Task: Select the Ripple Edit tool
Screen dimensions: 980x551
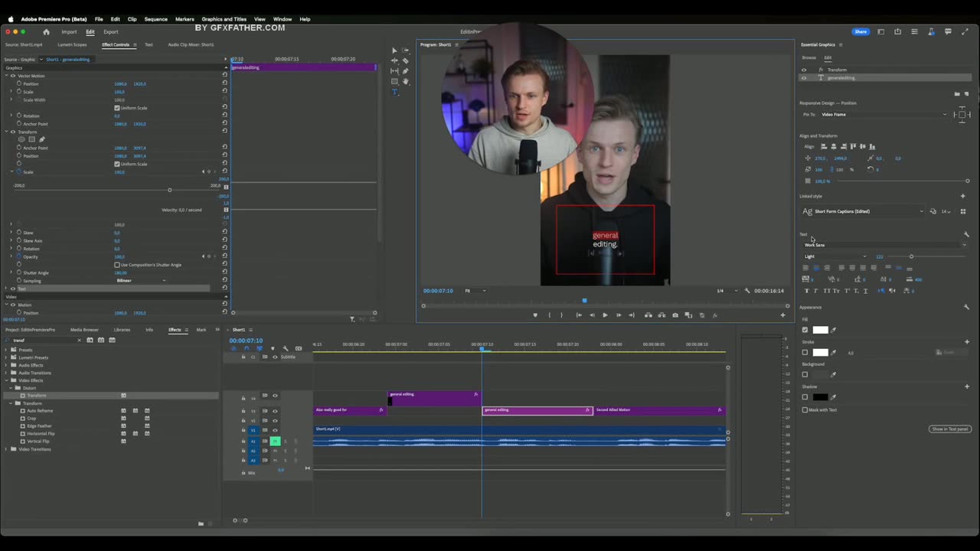Action: (x=394, y=60)
